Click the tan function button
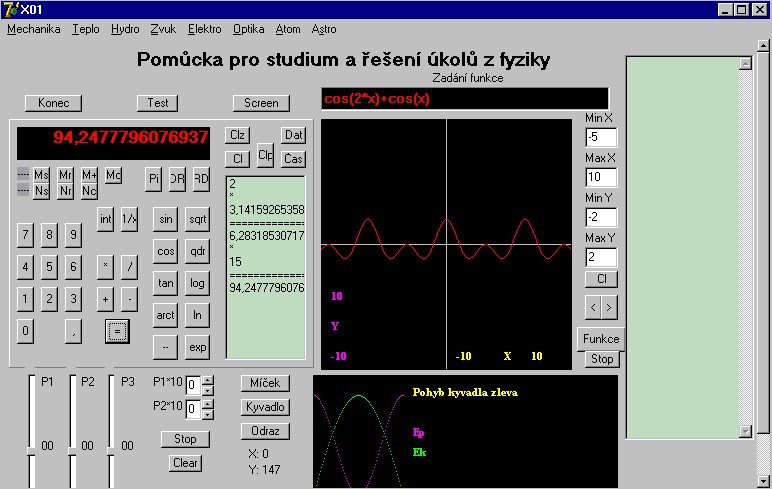 pos(165,283)
